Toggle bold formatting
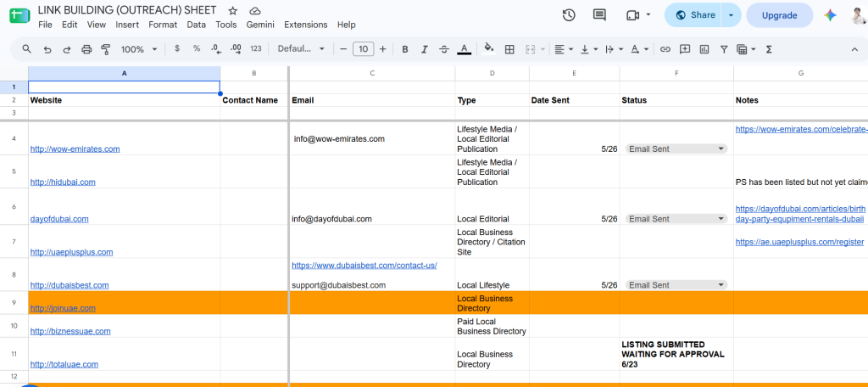Image resolution: width=868 pixels, height=387 pixels. pyautogui.click(x=404, y=49)
